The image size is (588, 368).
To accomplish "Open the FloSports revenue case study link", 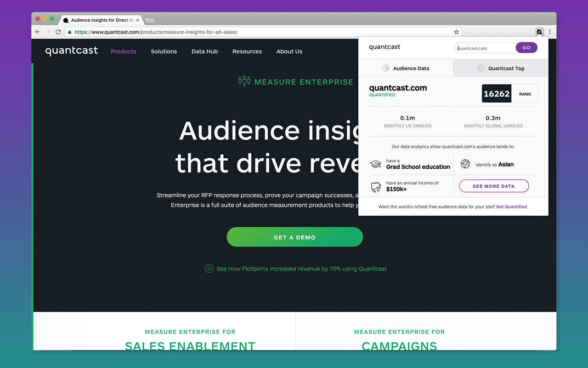I will pyautogui.click(x=302, y=269).
